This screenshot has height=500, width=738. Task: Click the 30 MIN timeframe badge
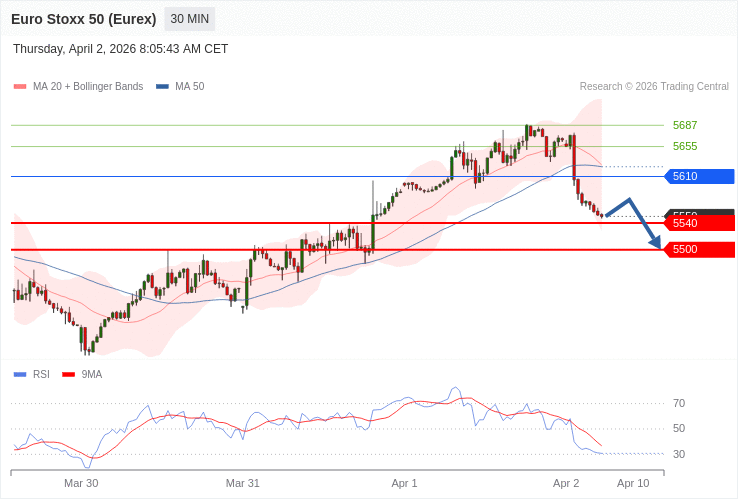(190, 19)
